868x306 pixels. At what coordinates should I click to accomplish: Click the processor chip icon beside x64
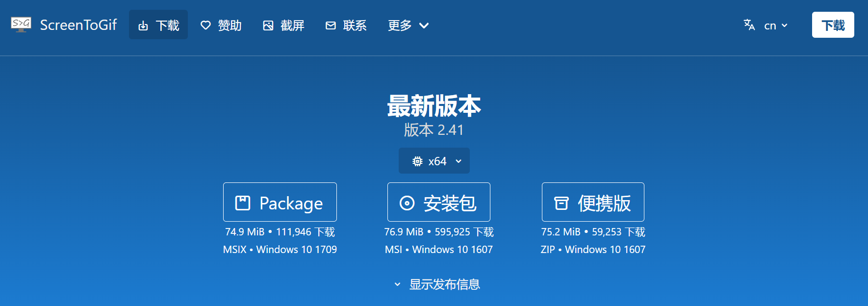tap(417, 161)
